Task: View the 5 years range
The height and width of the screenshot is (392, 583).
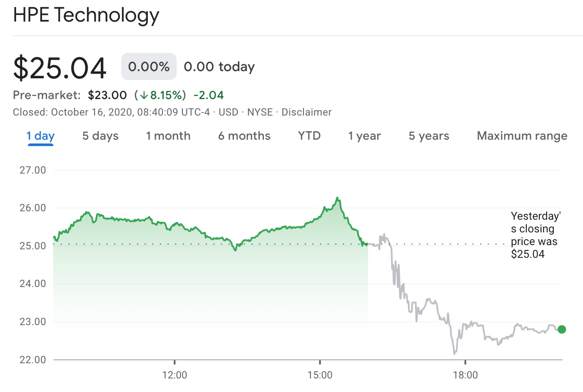Action: click(x=429, y=136)
